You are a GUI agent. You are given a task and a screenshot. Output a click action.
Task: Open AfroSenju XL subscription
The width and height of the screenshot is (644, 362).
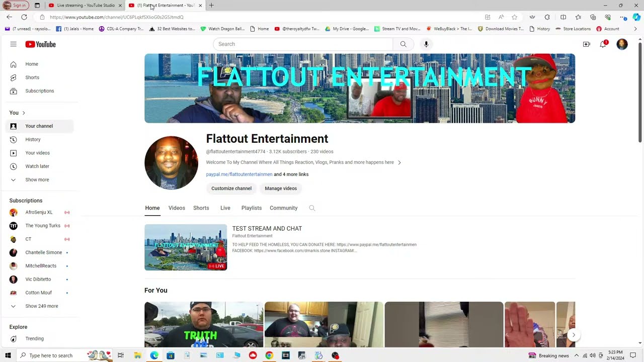[39, 212]
